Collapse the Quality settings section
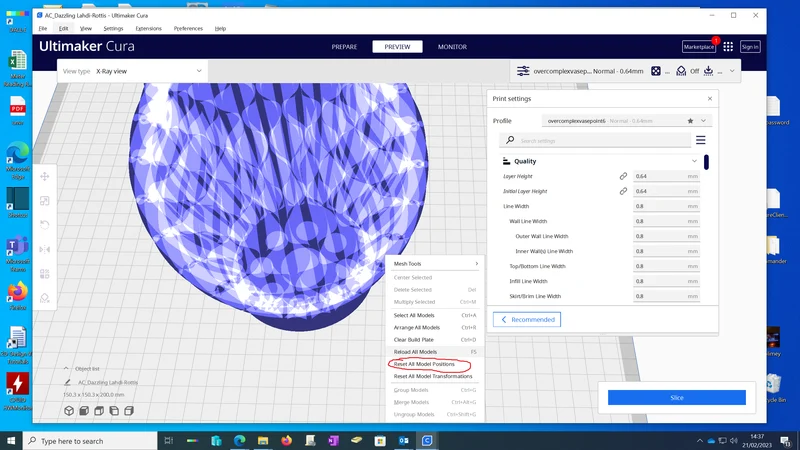Viewport: 800px width, 450px height. 694,161
